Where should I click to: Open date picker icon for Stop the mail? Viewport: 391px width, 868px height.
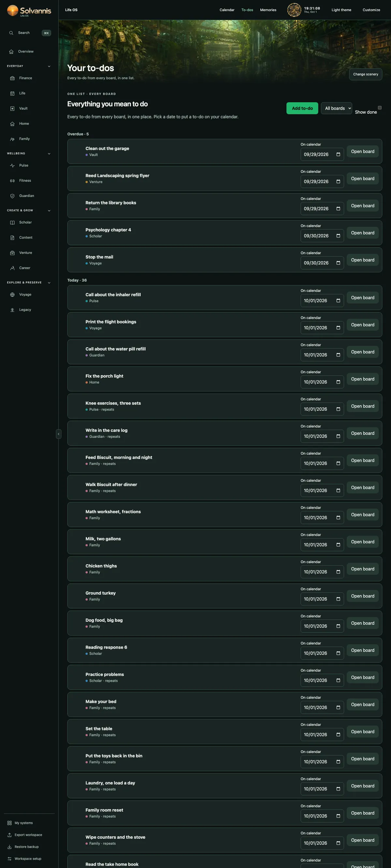click(338, 263)
